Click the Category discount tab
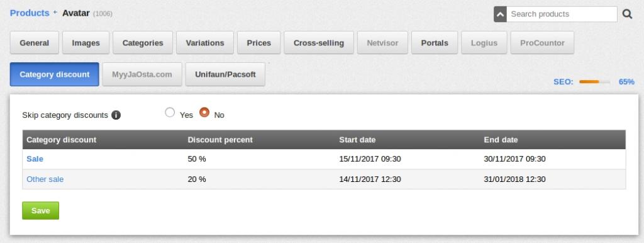Image resolution: width=644 pixels, height=243 pixels. [x=55, y=74]
